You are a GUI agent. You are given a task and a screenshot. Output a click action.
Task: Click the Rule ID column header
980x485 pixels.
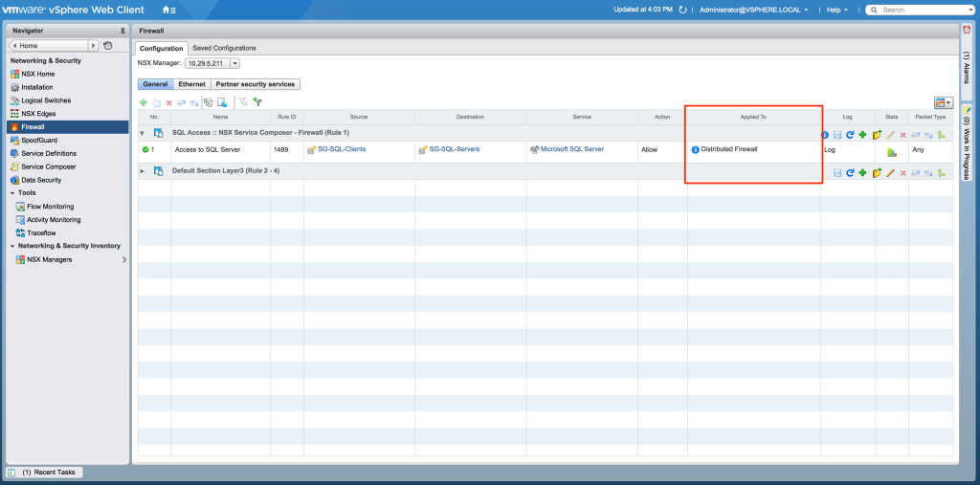click(x=287, y=117)
